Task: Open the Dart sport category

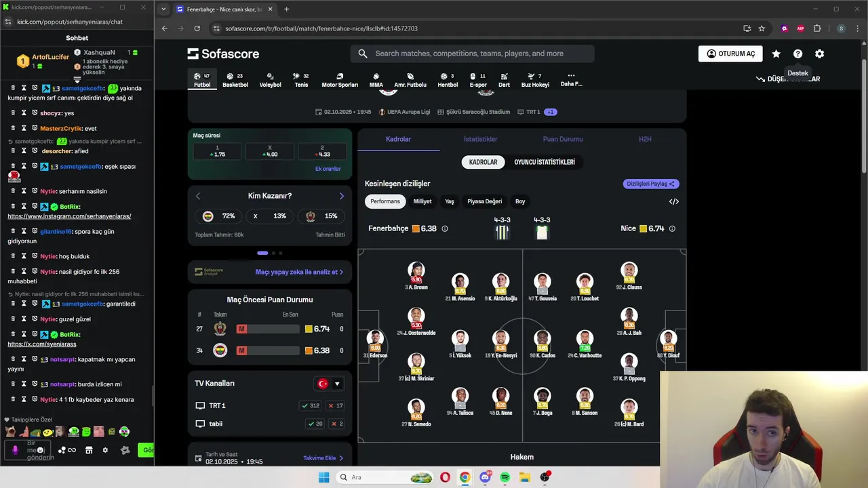Action: pos(504,80)
